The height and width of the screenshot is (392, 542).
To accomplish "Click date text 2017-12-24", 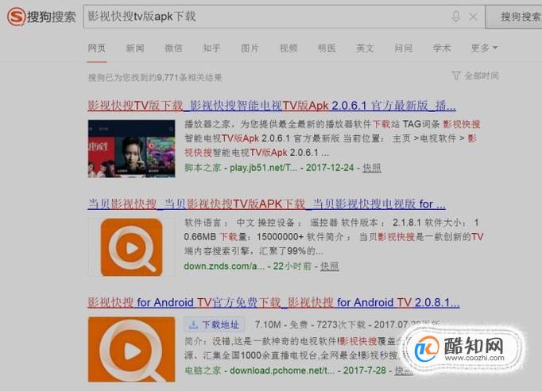I will 330,168.
